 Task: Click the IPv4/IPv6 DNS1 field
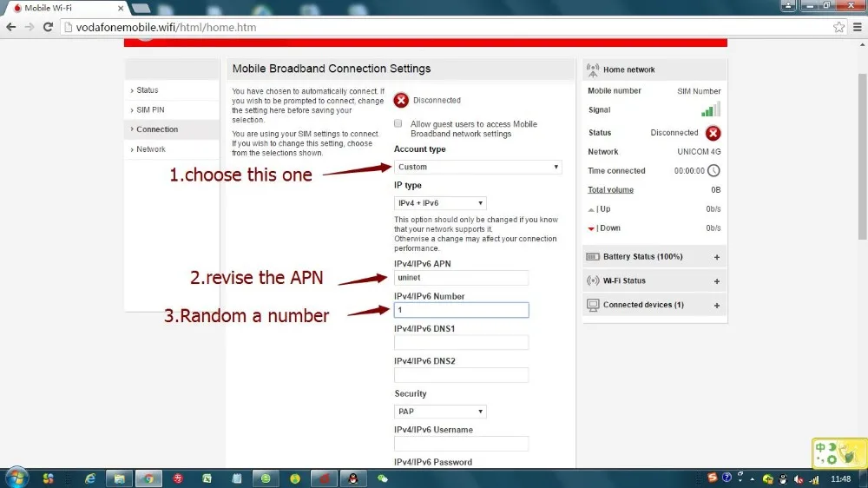461,342
